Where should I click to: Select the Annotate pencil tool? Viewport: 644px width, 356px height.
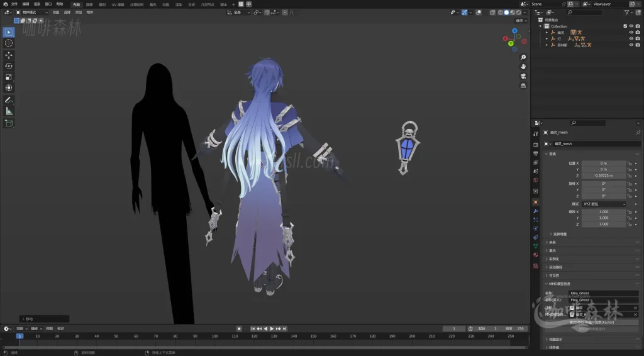(9, 100)
